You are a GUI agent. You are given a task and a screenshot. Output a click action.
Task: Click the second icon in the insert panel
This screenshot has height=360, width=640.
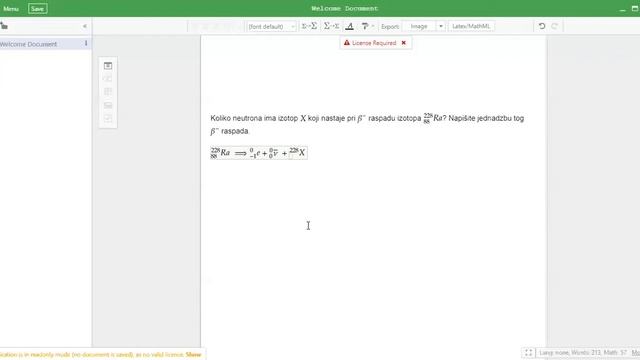(x=108, y=78)
